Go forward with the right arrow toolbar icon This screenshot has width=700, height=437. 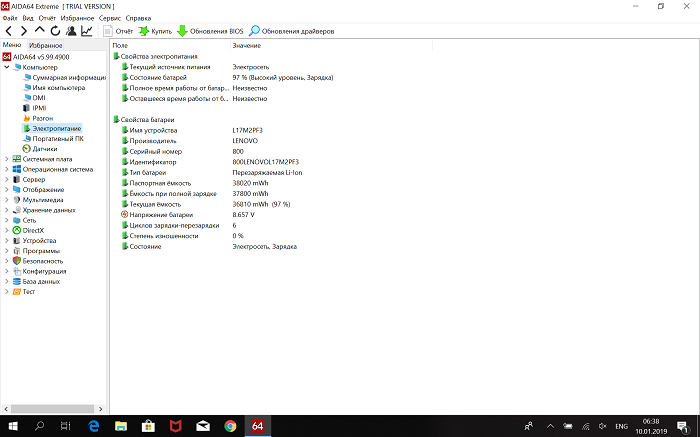[x=24, y=31]
